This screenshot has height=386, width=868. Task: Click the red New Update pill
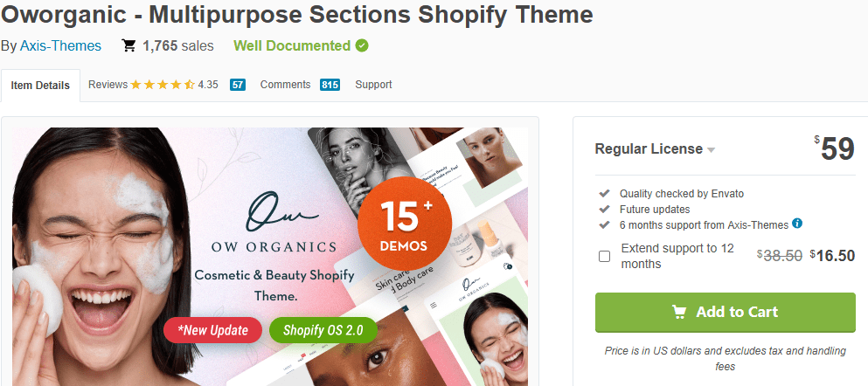tap(212, 330)
